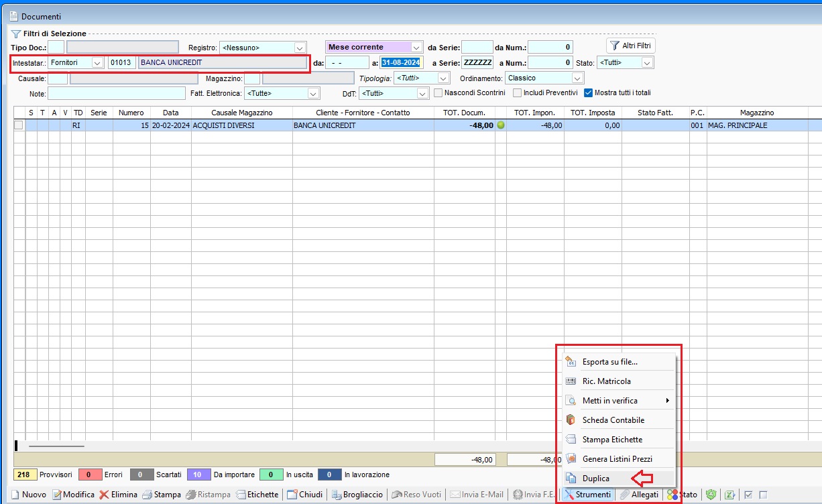Select the Etichette labels icon
822x504 pixels.
(x=239, y=495)
